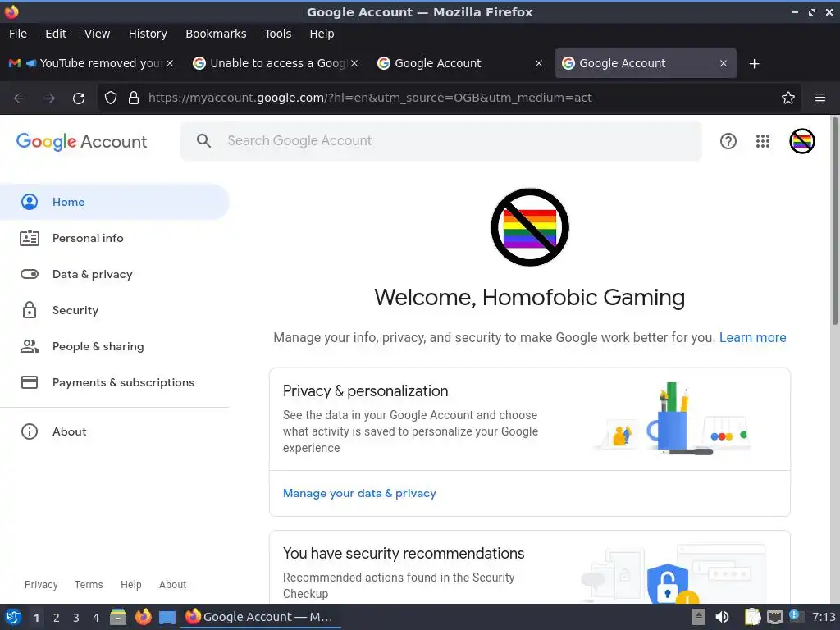Open the account avatar in the header
Screen dimensions: 840x630
click(x=802, y=141)
